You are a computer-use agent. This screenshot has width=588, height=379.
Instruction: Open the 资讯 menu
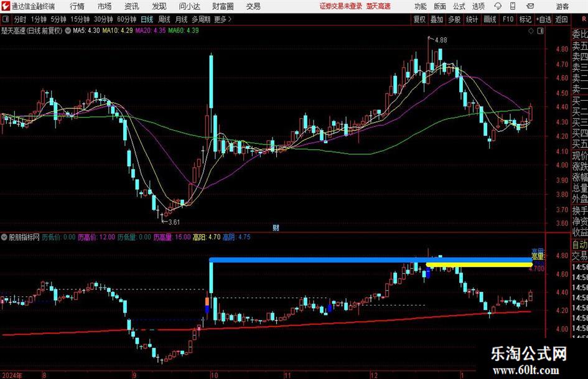pos(132,6)
